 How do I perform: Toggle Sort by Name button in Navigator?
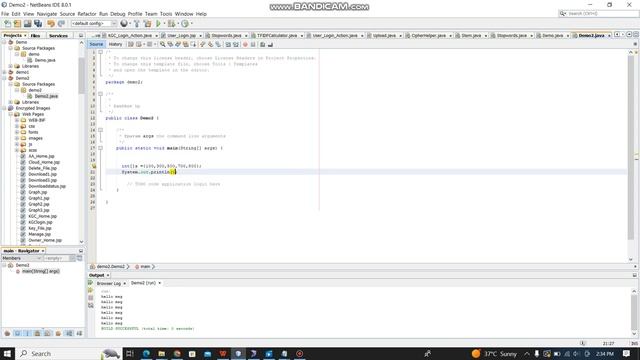point(69,333)
